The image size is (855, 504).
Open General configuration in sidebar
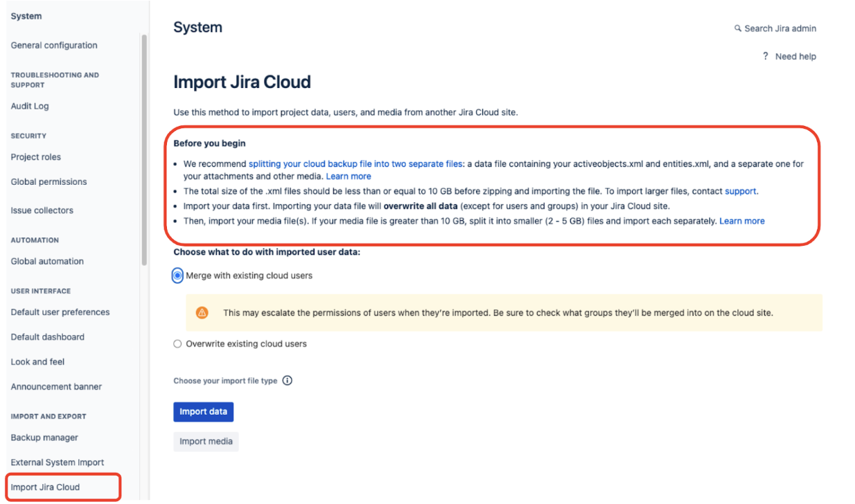(54, 46)
